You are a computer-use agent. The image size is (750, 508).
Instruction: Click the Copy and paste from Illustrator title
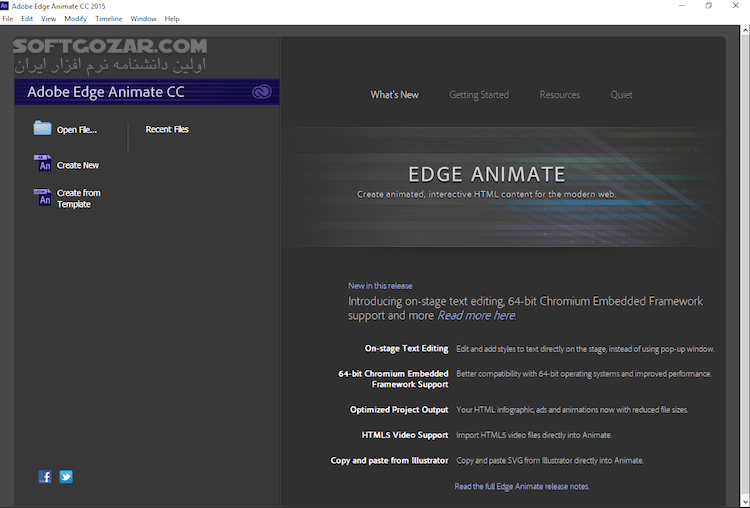(x=389, y=460)
